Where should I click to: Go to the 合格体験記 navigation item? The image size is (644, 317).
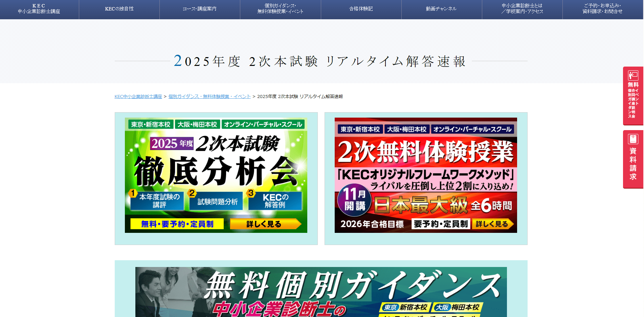(x=361, y=9)
